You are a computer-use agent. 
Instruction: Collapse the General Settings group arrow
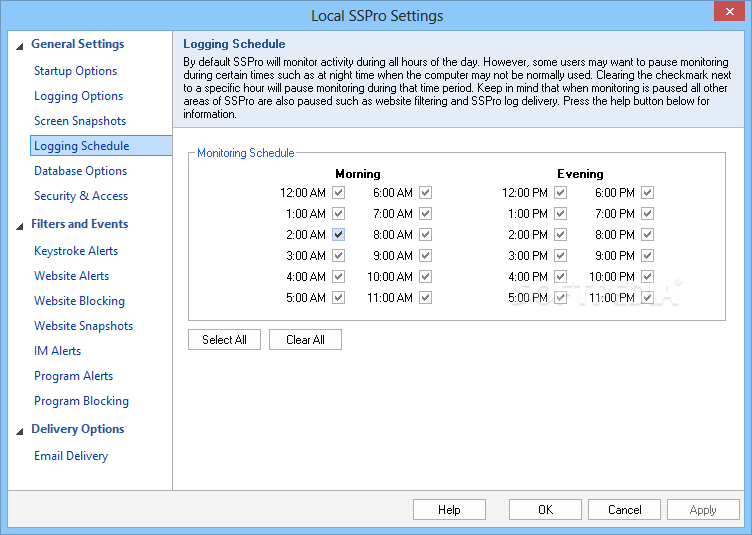[x=20, y=47]
